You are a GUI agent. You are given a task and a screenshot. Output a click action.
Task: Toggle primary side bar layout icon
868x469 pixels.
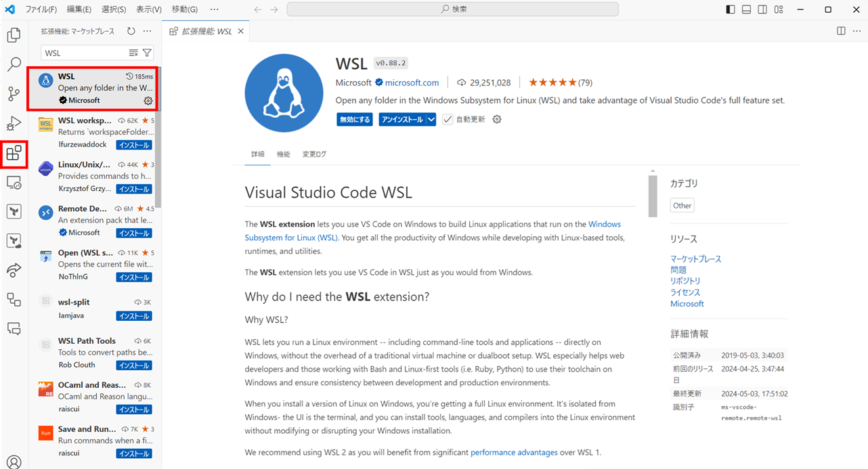pyautogui.click(x=731, y=9)
